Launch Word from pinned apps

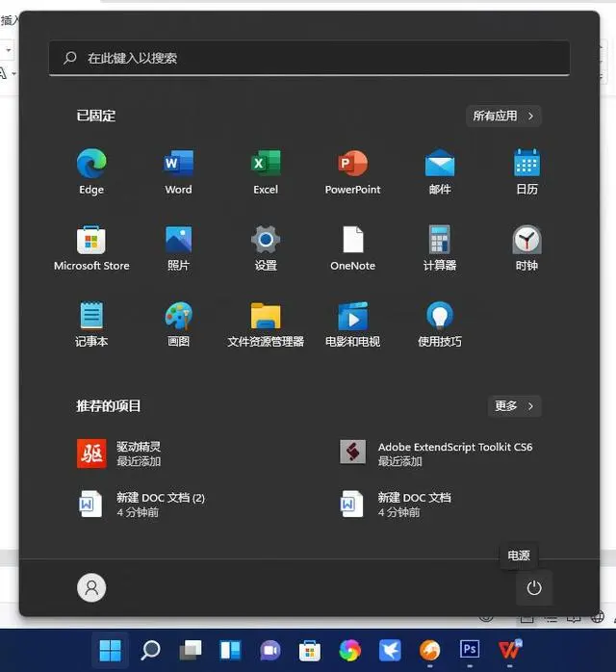click(179, 171)
